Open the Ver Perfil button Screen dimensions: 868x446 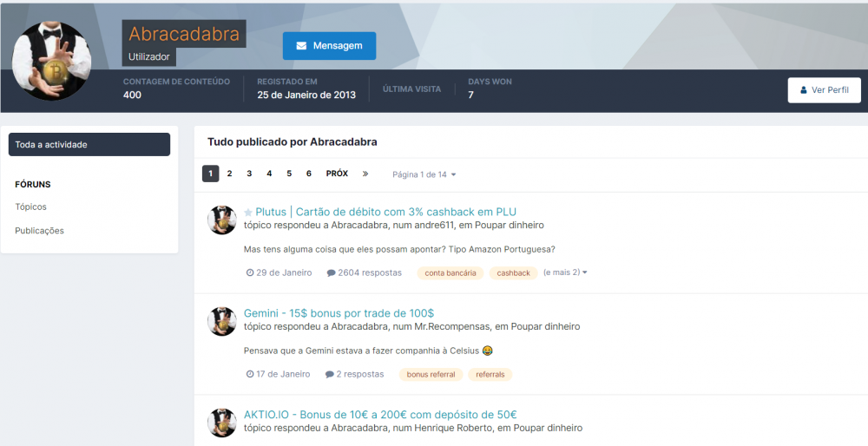click(824, 90)
